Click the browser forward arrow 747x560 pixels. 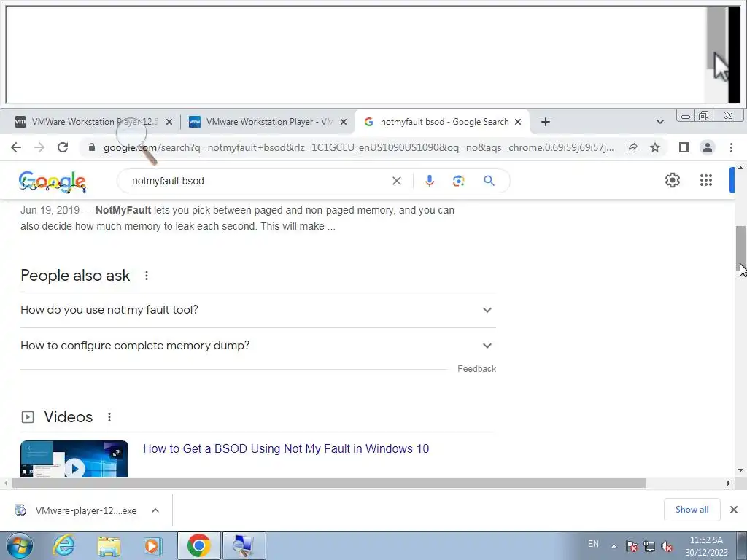coord(39,147)
